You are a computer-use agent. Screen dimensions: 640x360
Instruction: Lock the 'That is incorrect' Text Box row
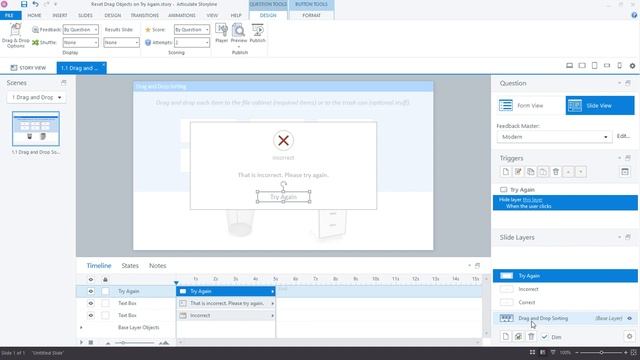point(105,304)
